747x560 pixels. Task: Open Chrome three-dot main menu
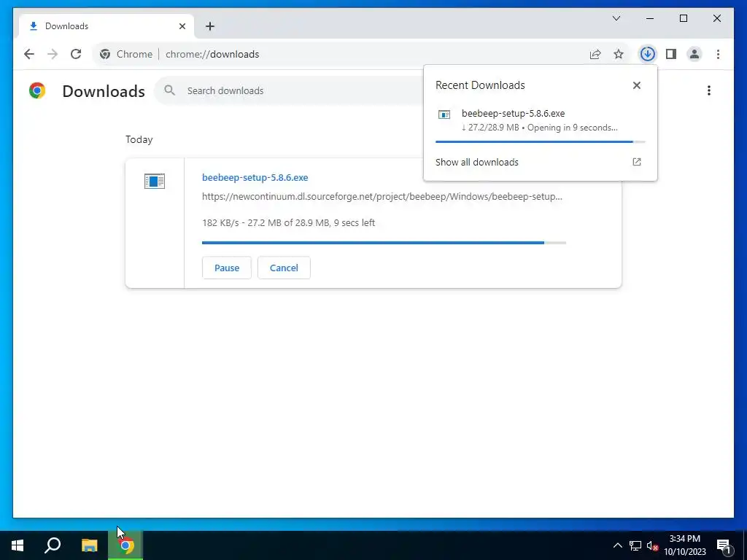pyautogui.click(x=718, y=54)
